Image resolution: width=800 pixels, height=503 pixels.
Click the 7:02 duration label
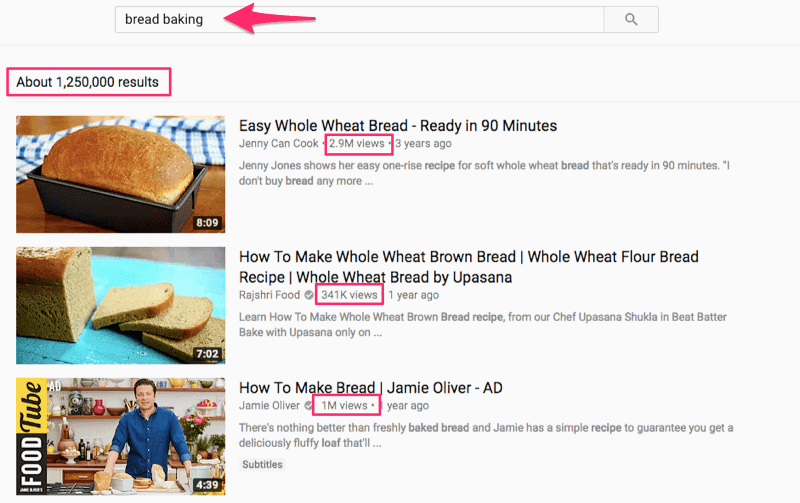(207, 354)
